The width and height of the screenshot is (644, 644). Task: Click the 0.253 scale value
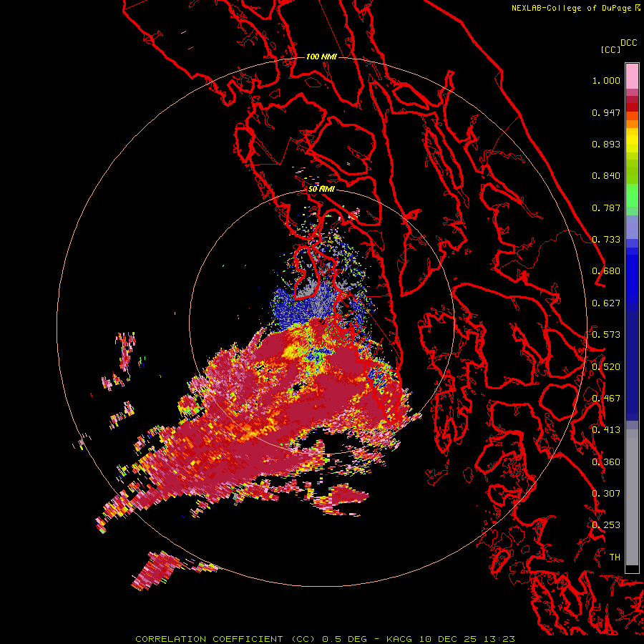[606, 525]
